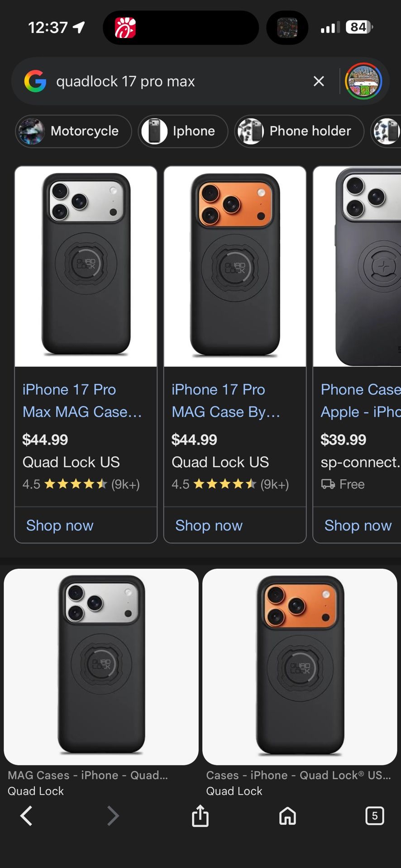
Task: Tap Shop now for iPhone 17 Pro Max MAG Case
Action: [60, 525]
